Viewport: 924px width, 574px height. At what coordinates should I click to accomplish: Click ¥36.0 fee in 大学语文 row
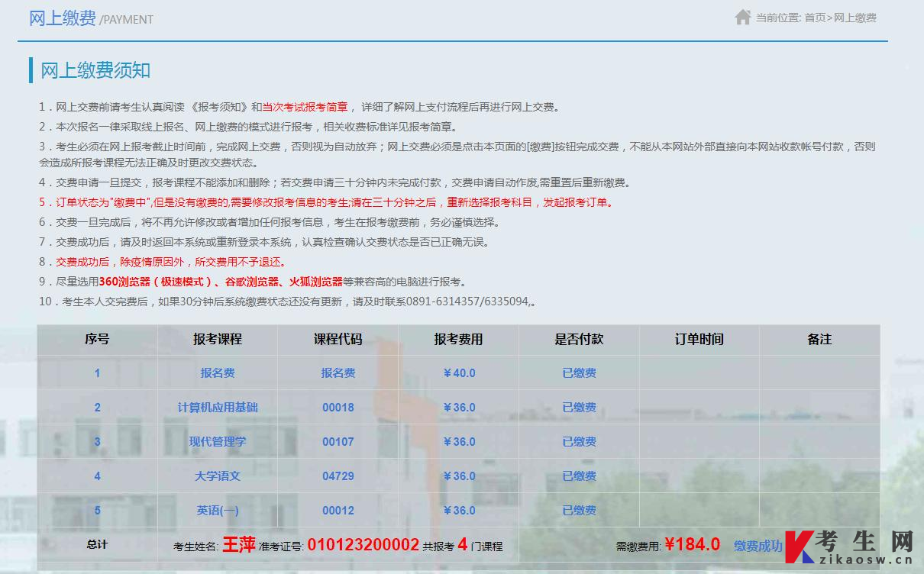pyautogui.click(x=459, y=476)
